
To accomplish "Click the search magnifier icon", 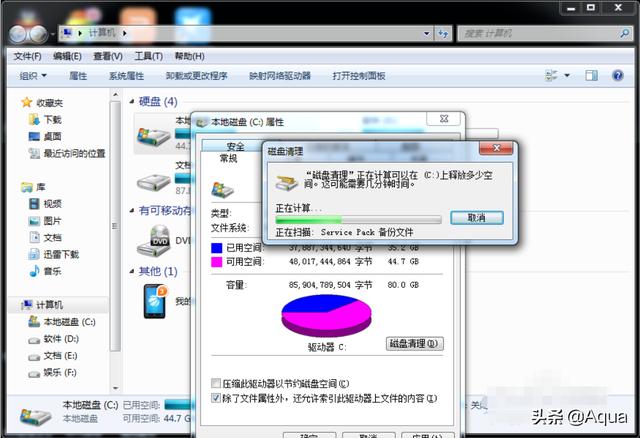I will pos(624,33).
